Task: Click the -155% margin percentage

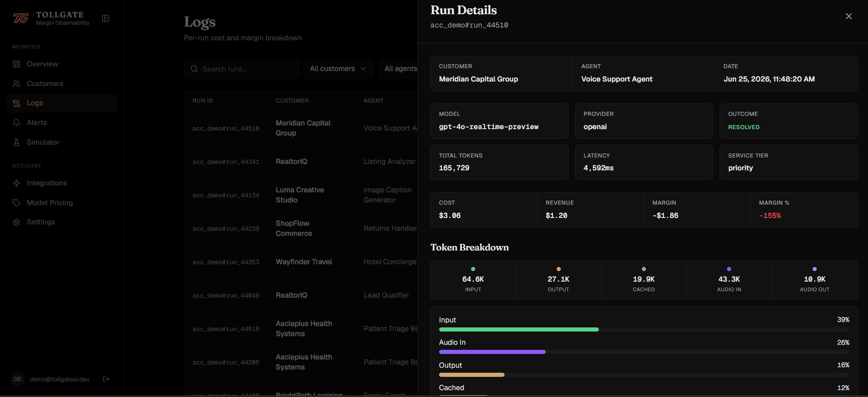Action: click(x=770, y=216)
